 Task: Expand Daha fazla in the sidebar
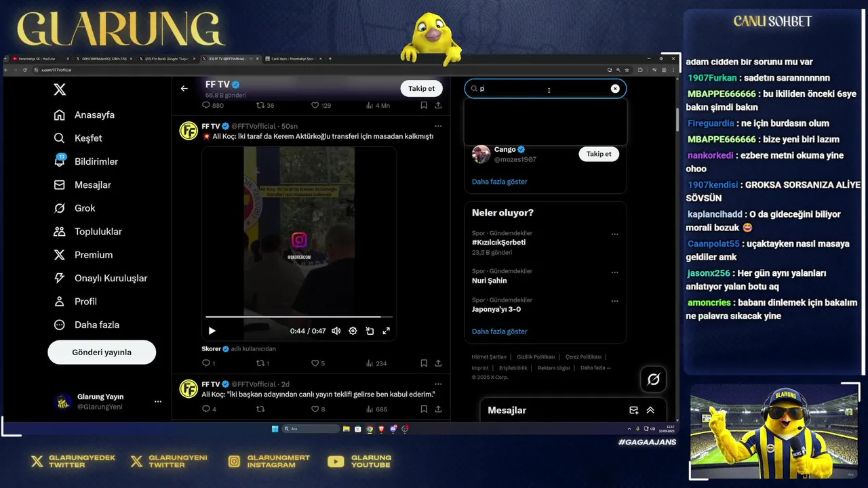point(87,325)
